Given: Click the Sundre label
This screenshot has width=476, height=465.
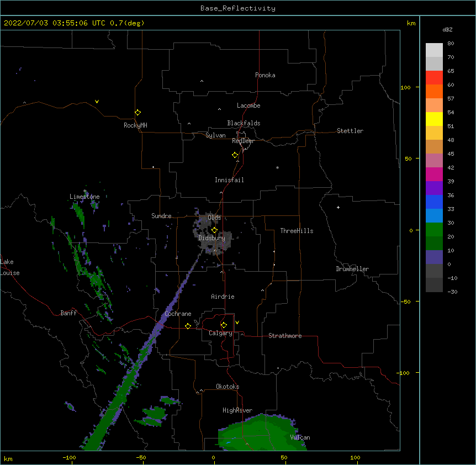Looking at the screenshot, I should point(161,216).
